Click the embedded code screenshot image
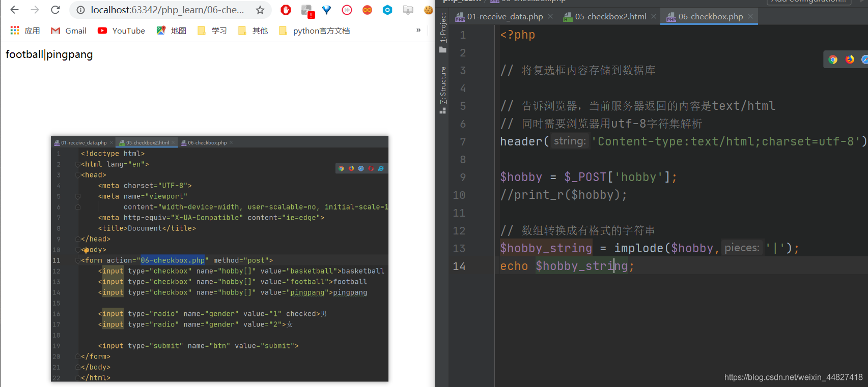The height and width of the screenshot is (387, 868). pos(219,258)
